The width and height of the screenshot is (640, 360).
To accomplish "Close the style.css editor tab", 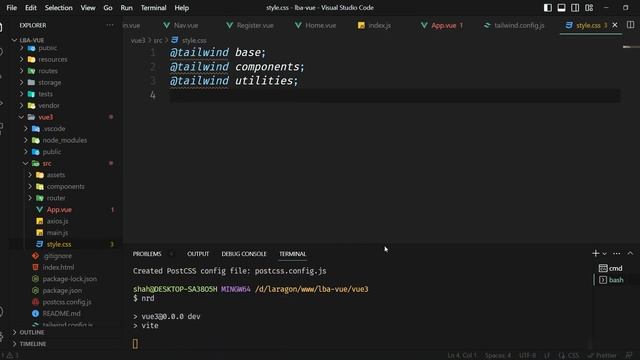I will [615, 25].
